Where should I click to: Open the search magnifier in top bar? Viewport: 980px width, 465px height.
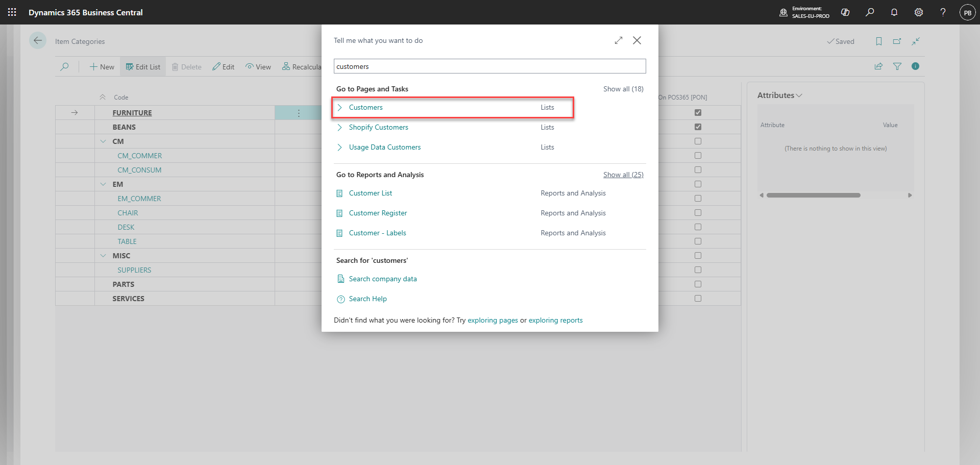(870, 12)
